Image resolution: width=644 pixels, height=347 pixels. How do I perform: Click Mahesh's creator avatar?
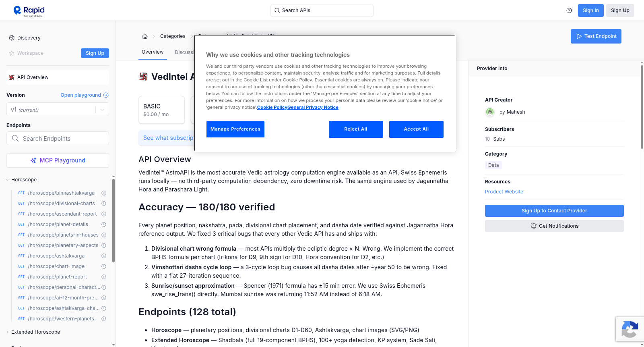tap(490, 112)
